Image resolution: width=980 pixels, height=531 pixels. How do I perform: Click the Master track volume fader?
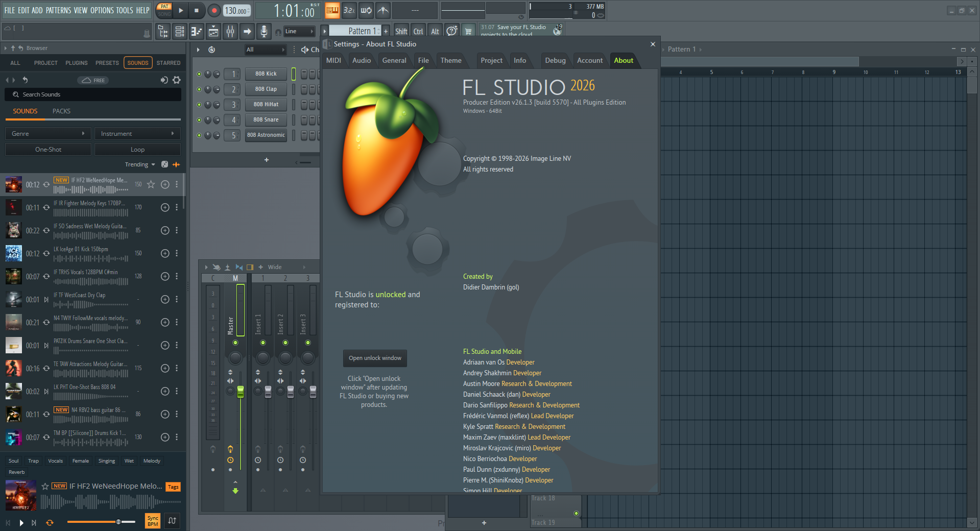[x=241, y=392]
